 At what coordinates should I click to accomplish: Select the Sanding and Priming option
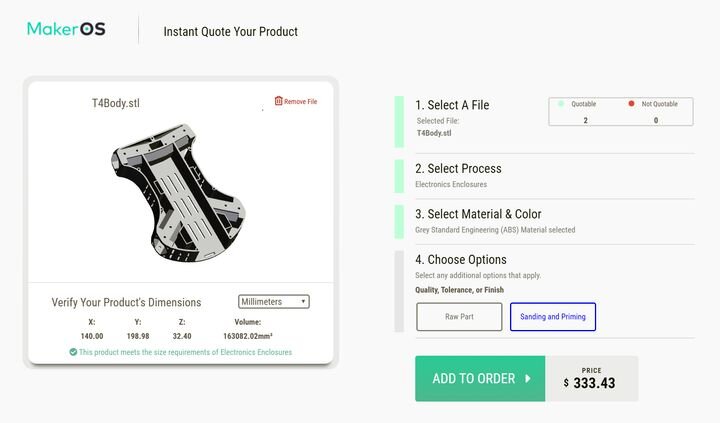point(552,317)
